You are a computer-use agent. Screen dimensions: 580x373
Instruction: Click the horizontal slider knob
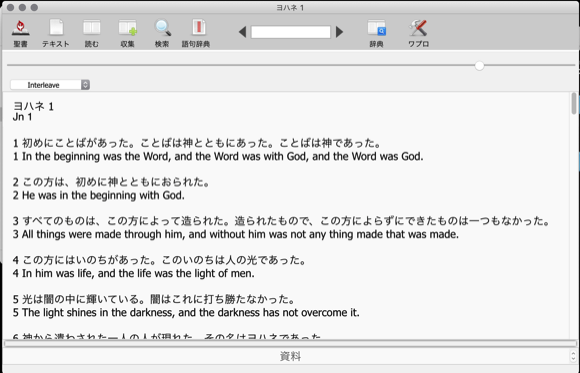(479, 66)
